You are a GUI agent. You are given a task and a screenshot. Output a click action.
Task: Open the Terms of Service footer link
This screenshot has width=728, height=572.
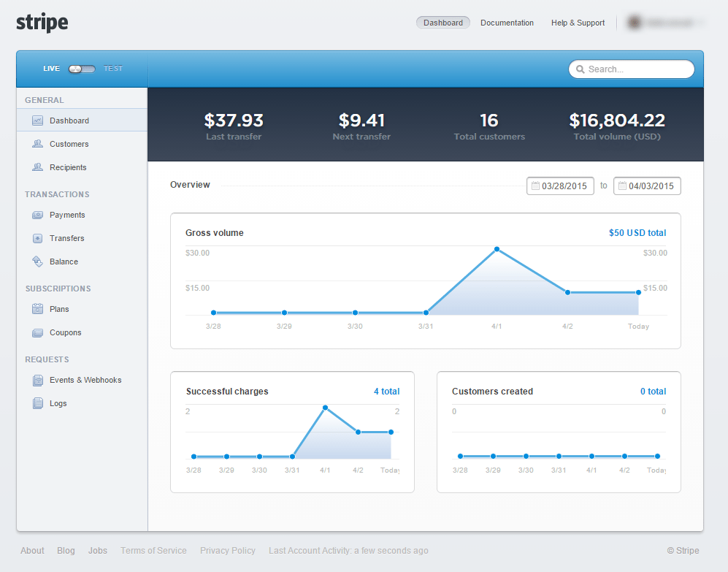pos(153,551)
